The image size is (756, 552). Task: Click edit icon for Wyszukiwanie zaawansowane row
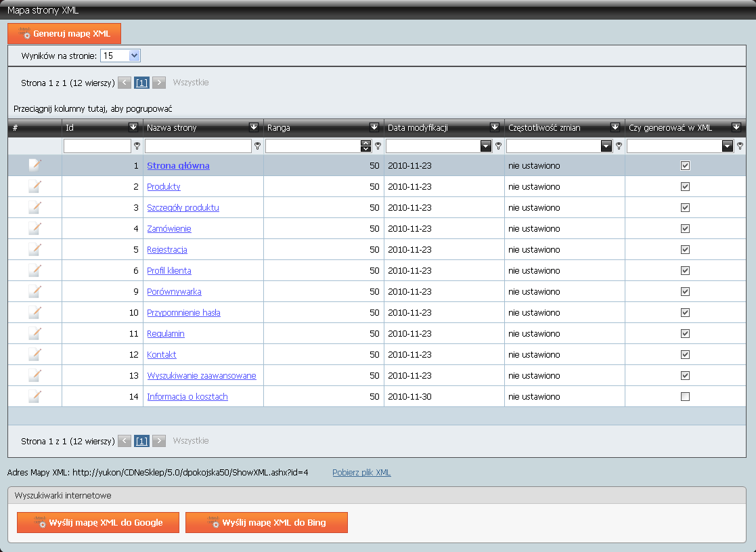[35, 375]
